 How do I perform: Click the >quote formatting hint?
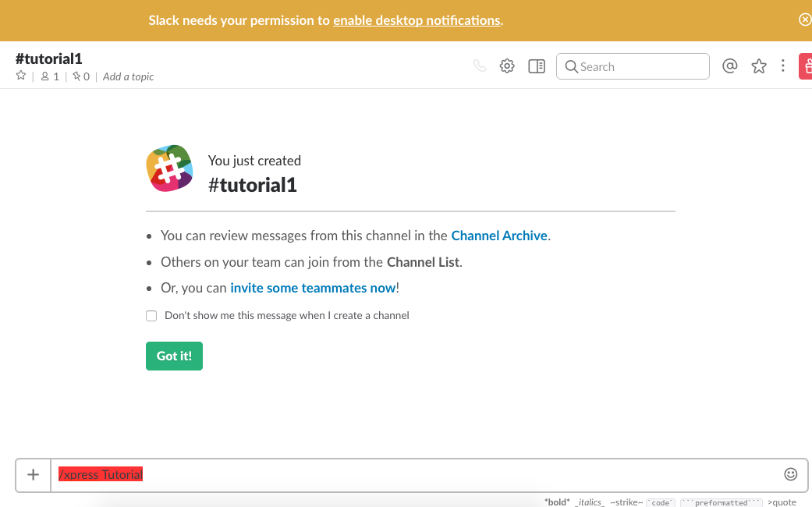(x=782, y=502)
